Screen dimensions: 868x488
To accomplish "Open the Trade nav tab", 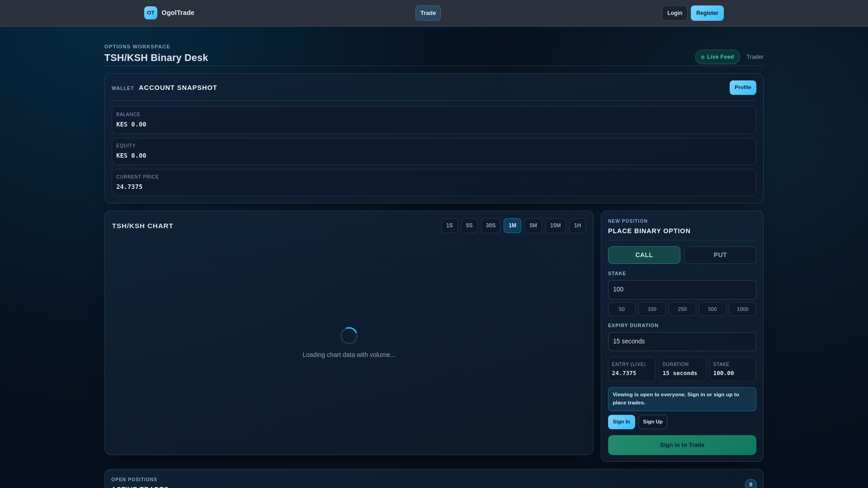I will click(x=428, y=13).
